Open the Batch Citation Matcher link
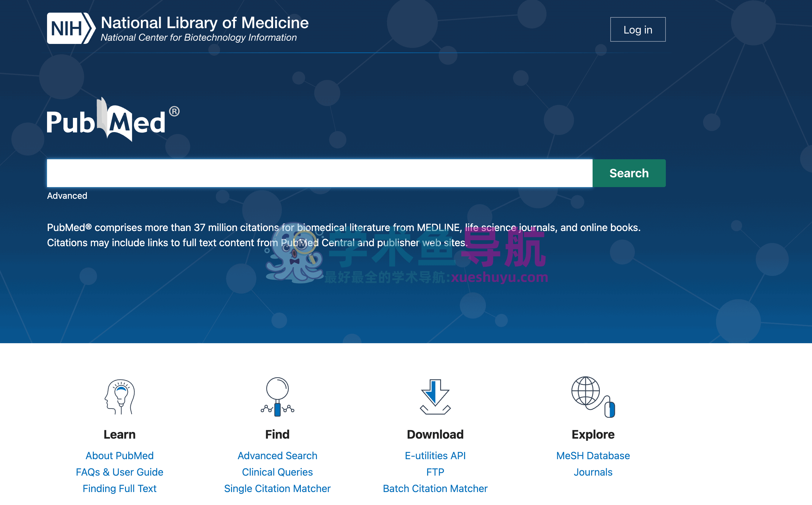This screenshot has height=505, width=812. click(x=435, y=488)
